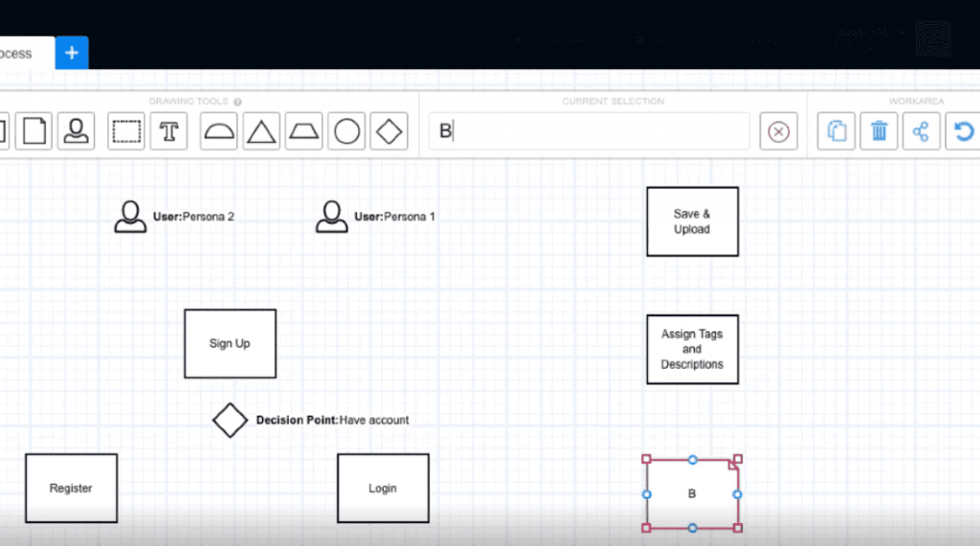
Task: Delete selection with the trash icon
Action: pos(879,131)
